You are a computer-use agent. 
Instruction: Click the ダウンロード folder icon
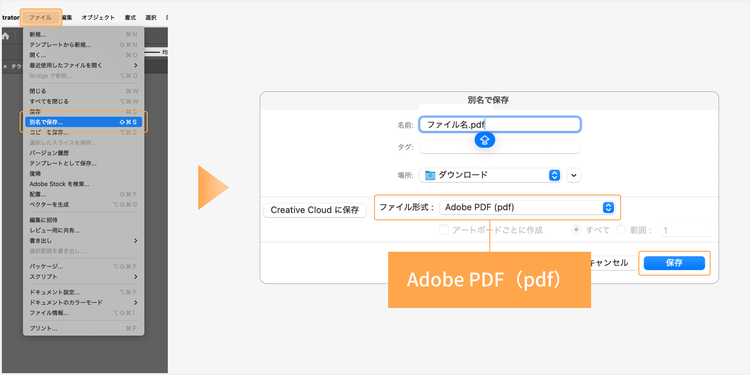click(430, 175)
